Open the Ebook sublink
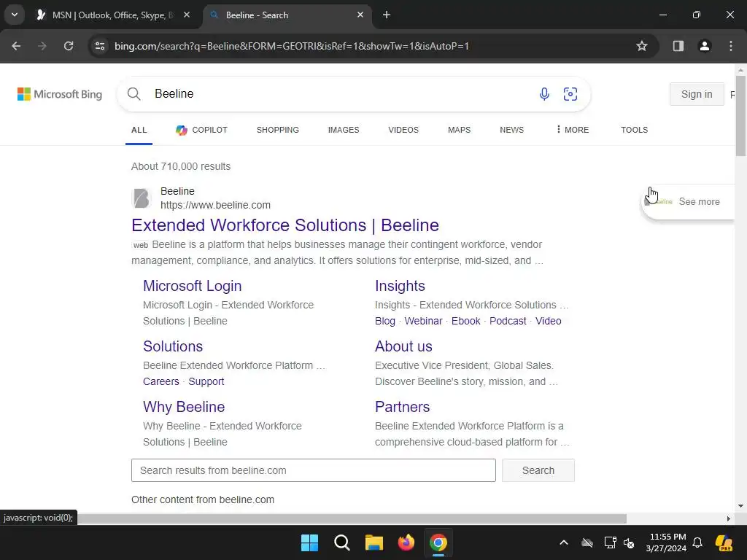747x560 pixels. pyautogui.click(x=465, y=321)
